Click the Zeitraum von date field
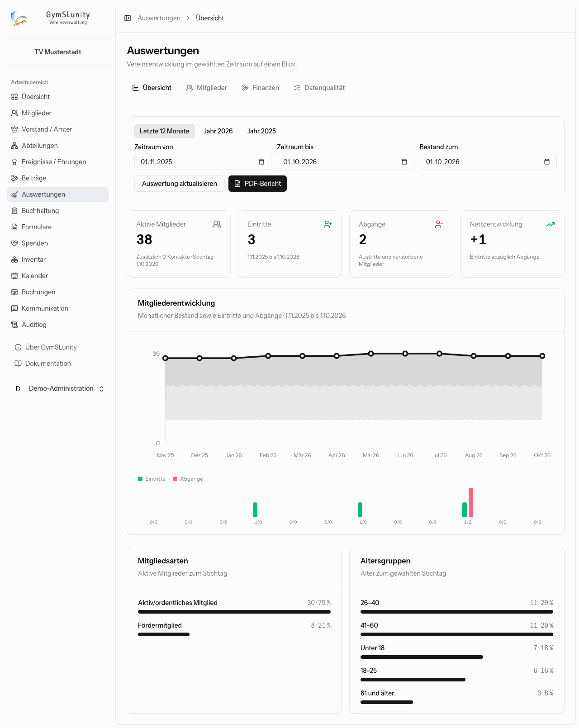579x728 pixels. coord(203,162)
